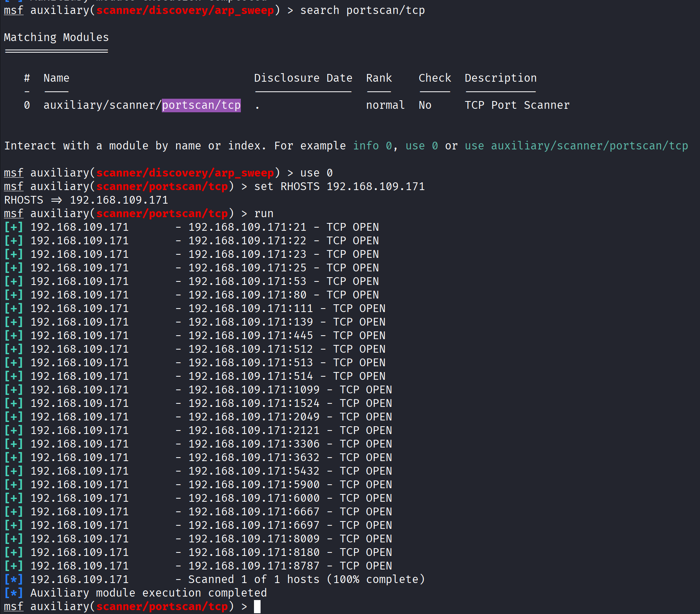The image size is (700, 614).
Task: Click the port 53 TCP OPEN result
Action: (191, 281)
